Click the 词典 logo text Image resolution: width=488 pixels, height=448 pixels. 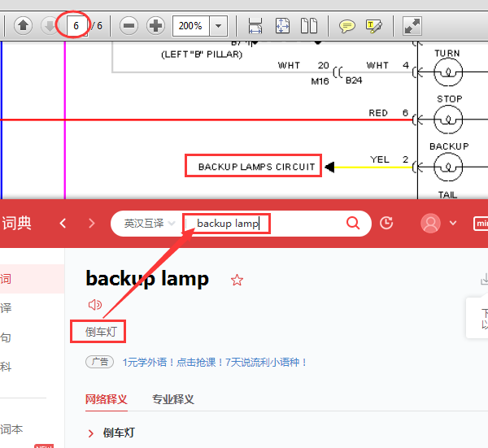pos(17,223)
